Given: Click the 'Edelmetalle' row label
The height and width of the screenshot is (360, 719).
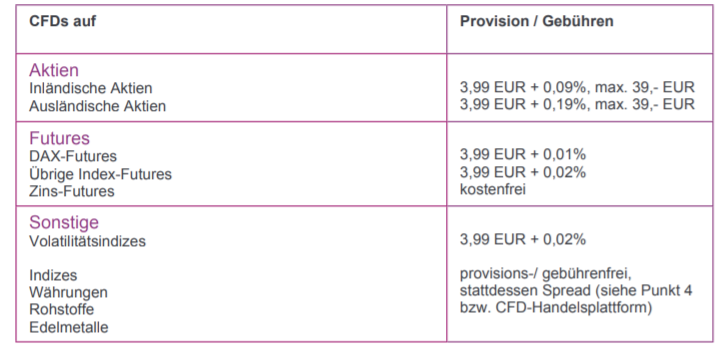Looking at the screenshot, I should tap(69, 327).
